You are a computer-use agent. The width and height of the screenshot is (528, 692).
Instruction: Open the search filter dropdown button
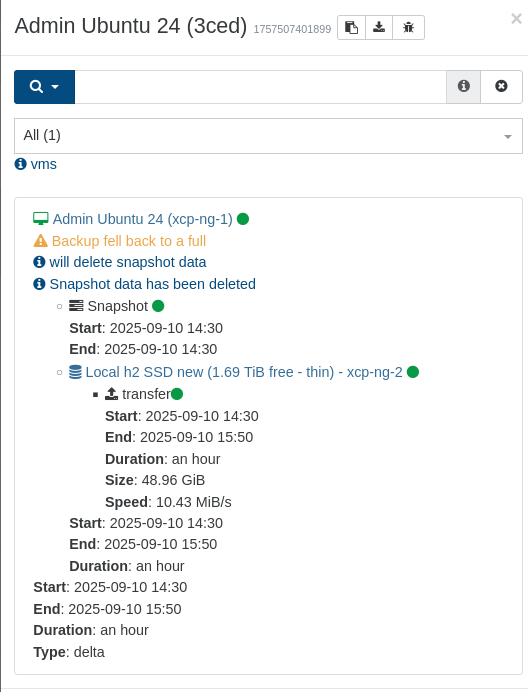coord(45,87)
